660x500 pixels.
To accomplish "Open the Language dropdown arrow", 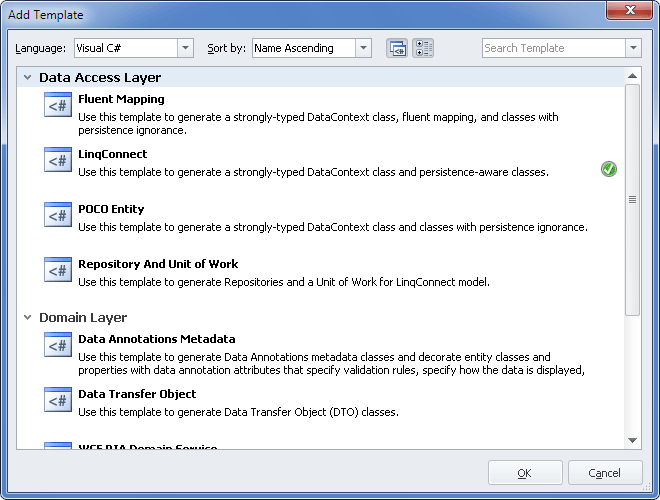I will (185, 48).
